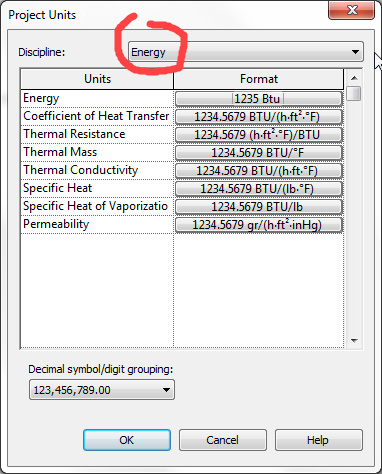The height and width of the screenshot is (474, 382).
Task: Open Thermal Resistance format button
Action: click(259, 135)
